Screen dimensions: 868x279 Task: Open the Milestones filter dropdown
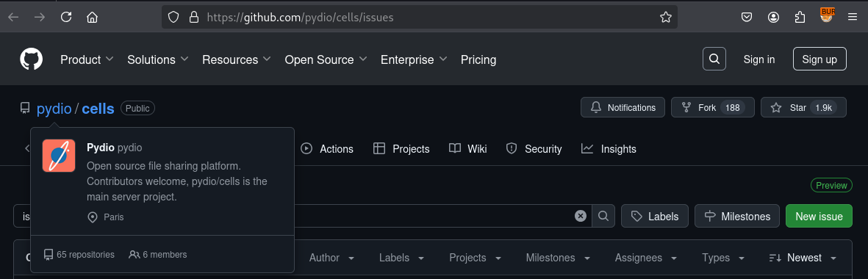(x=558, y=258)
